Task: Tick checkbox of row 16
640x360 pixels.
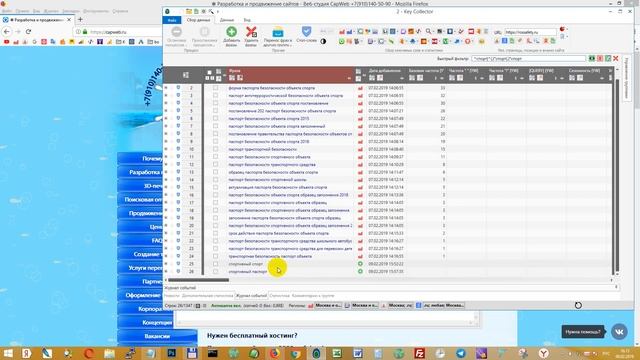Action: tap(215, 195)
